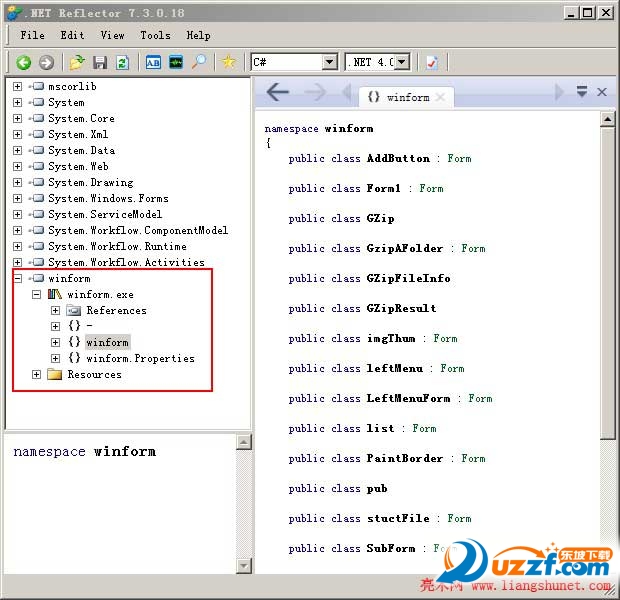Collapse the winform assembly node
Image resolution: width=620 pixels, height=600 pixels.
coord(17,278)
